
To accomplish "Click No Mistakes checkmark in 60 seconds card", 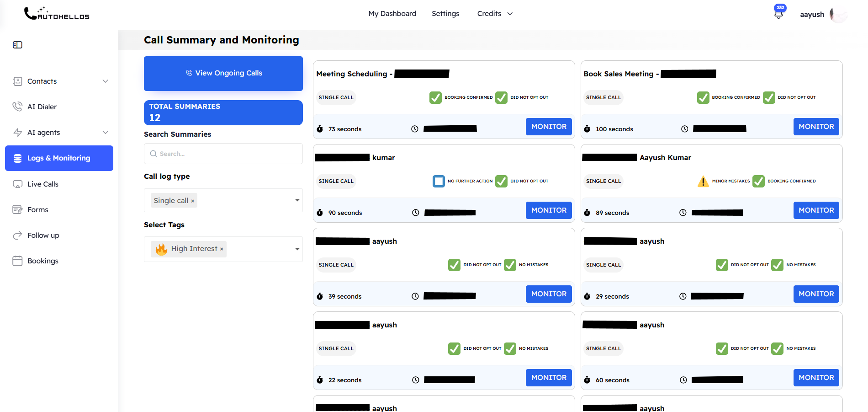I will click(777, 349).
